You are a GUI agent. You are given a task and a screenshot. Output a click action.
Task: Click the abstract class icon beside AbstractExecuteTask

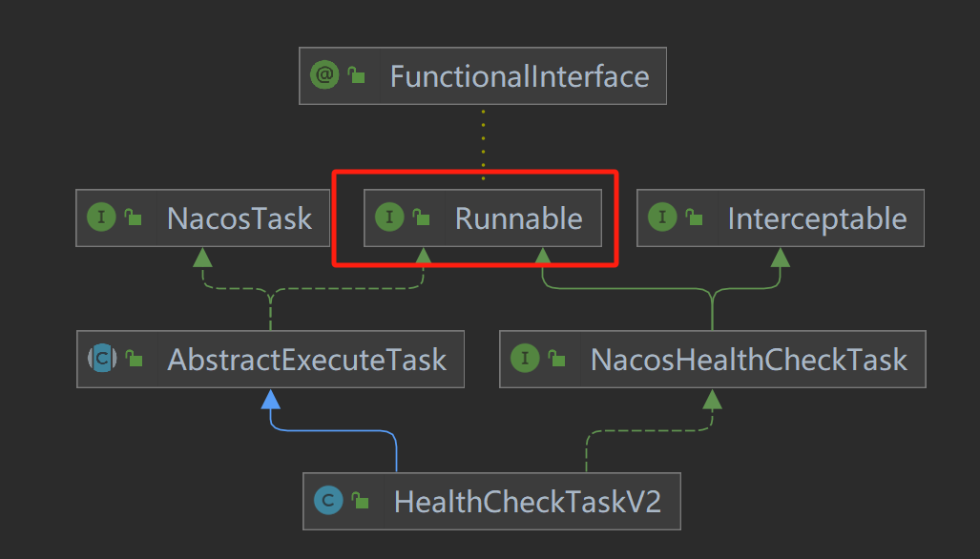[x=102, y=359]
